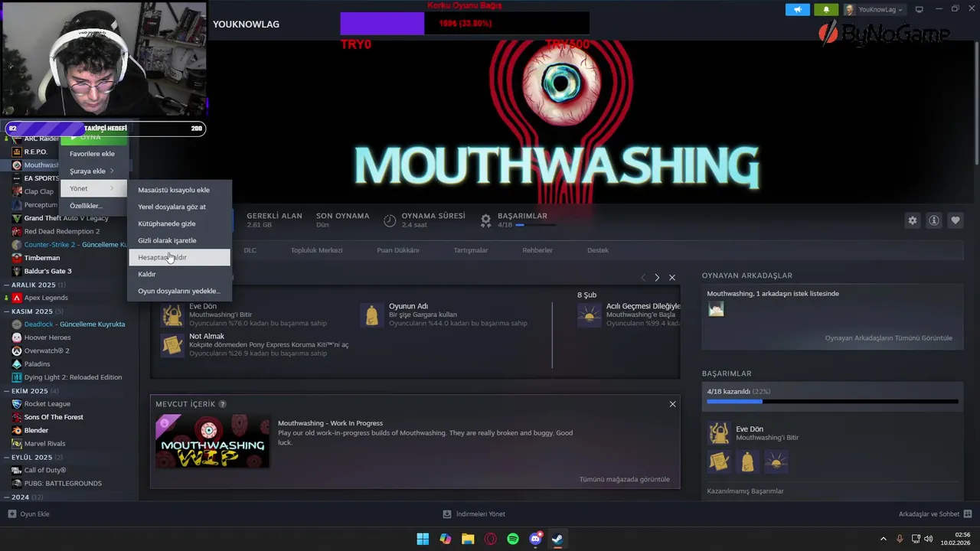Open Windows Start button in taskbar
This screenshot has height=551, width=980.
pos(423,539)
